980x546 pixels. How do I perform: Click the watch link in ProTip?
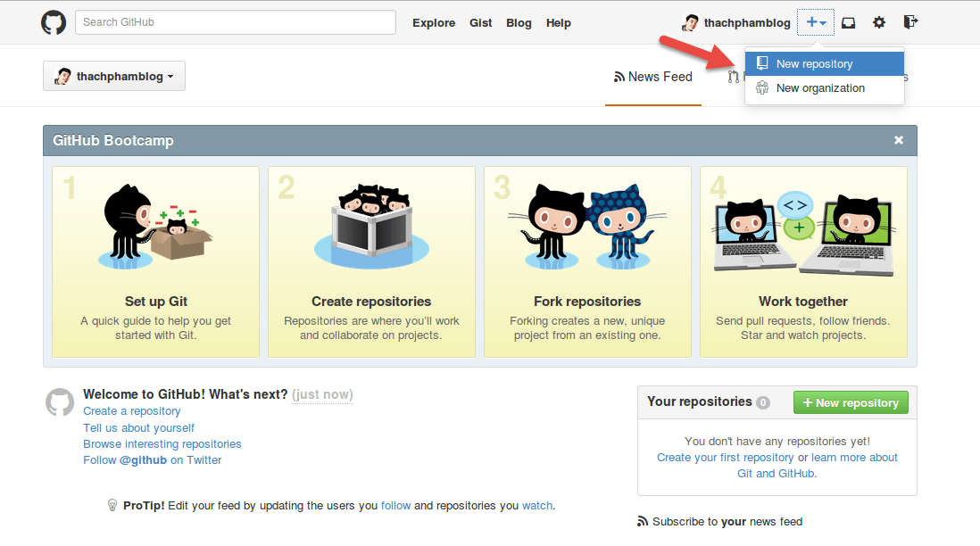click(x=537, y=505)
